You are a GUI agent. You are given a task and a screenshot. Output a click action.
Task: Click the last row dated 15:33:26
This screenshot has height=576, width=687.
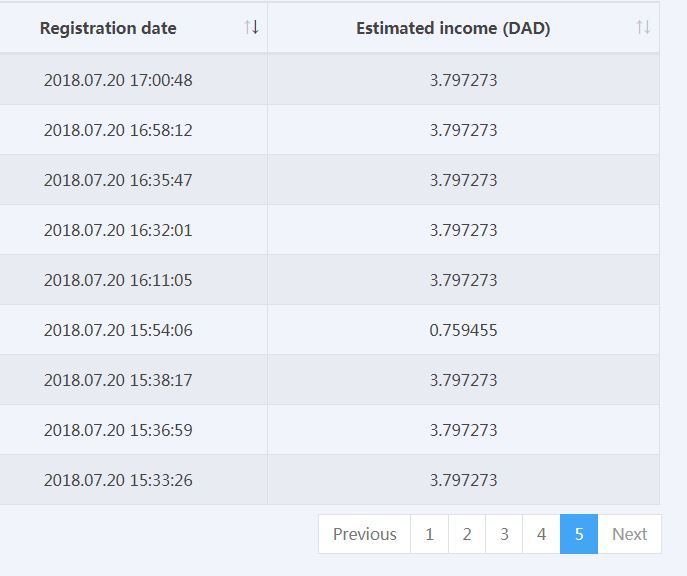pos(118,480)
